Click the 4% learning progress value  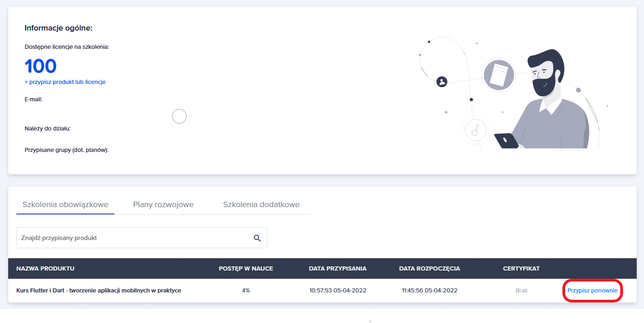tap(246, 291)
